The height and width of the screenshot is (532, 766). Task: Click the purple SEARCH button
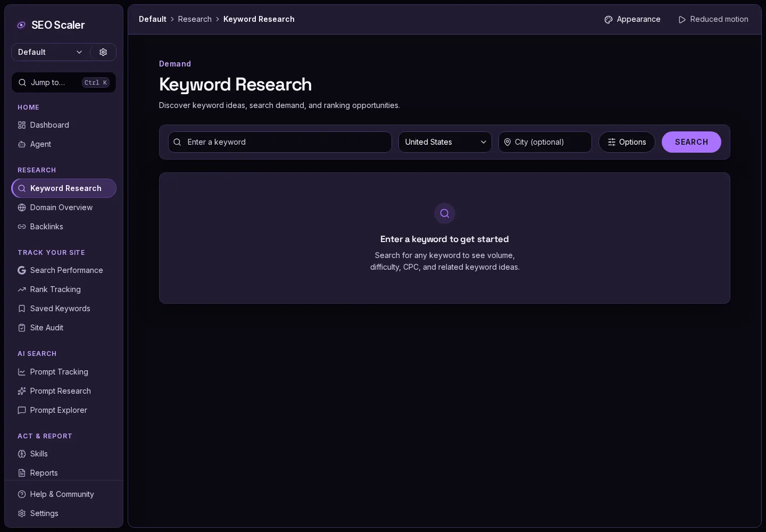(692, 142)
